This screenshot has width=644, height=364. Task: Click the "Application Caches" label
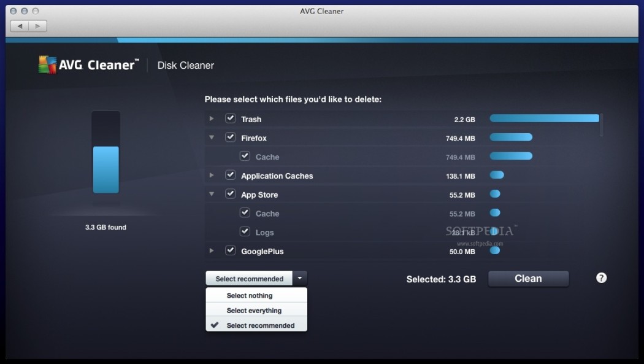coord(277,176)
